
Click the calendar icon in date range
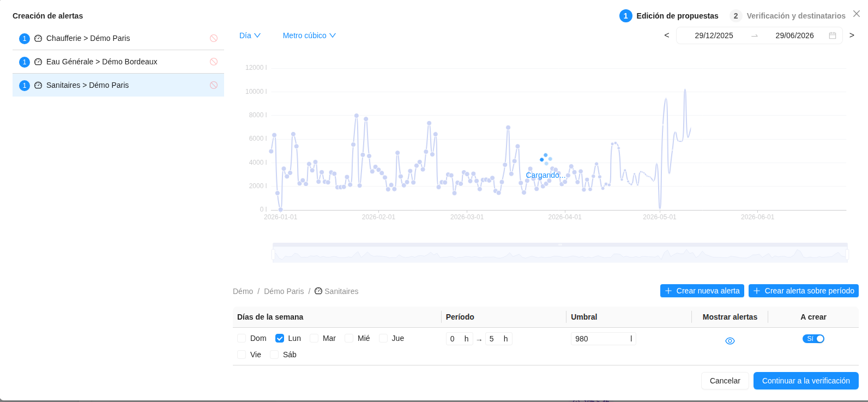(833, 35)
